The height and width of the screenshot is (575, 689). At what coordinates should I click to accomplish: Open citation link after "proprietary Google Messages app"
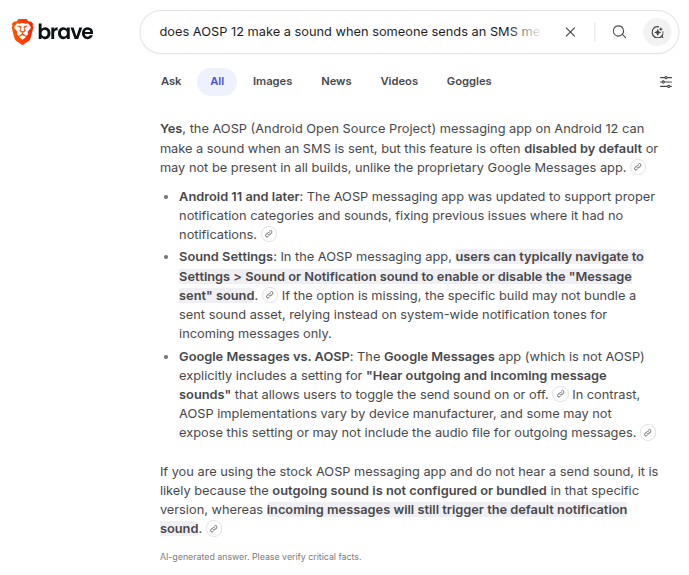[x=638, y=167]
